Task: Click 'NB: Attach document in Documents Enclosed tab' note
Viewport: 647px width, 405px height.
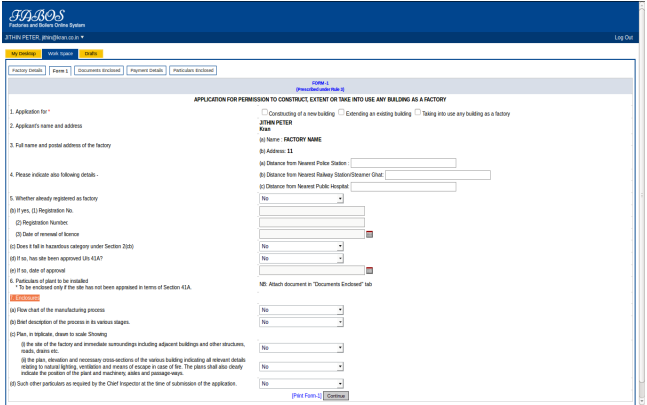Action: (316, 284)
